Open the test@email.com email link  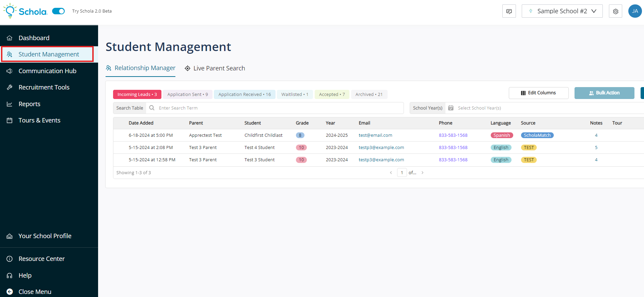click(375, 135)
